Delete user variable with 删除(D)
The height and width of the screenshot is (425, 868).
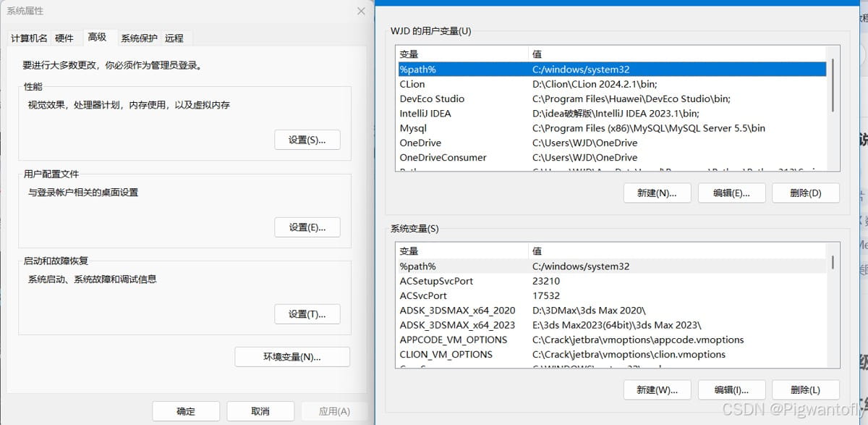click(806, 193)
